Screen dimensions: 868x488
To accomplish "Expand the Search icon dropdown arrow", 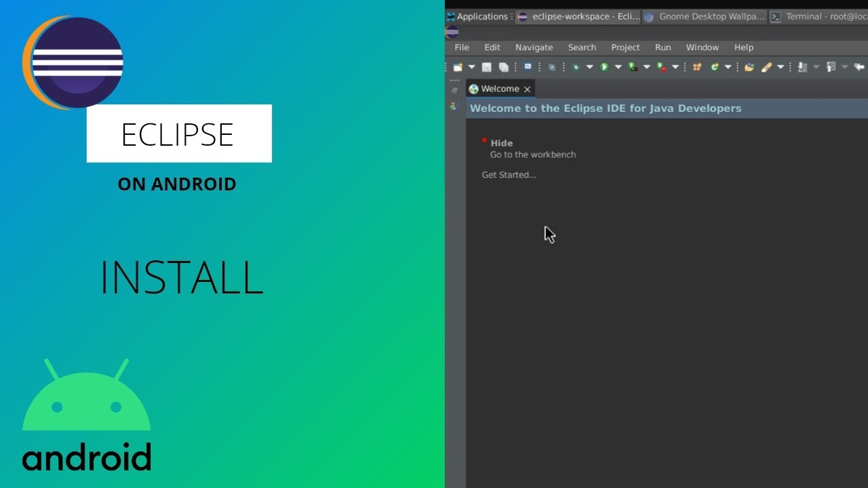I will 781,67.
